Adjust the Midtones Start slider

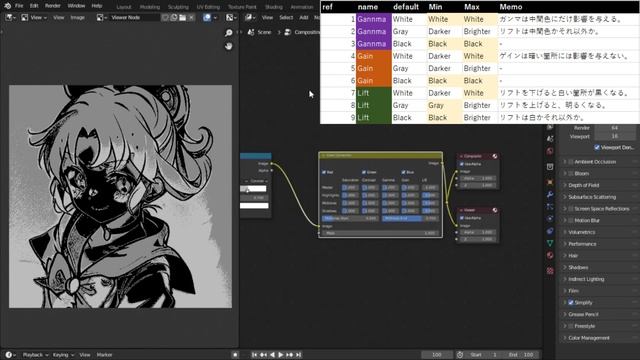click(x=350, y=219)
